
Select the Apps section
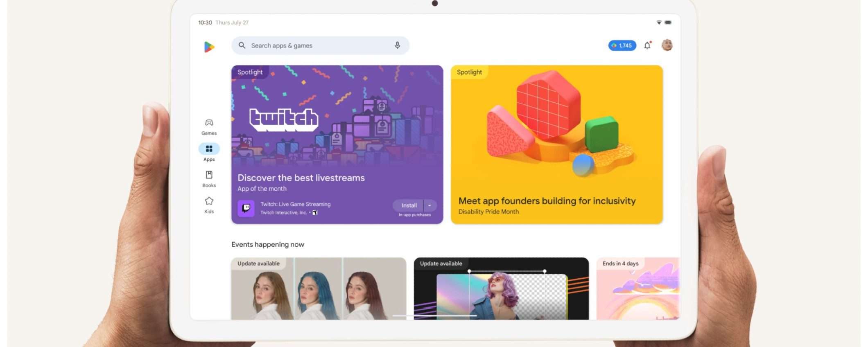coord(209,153)
